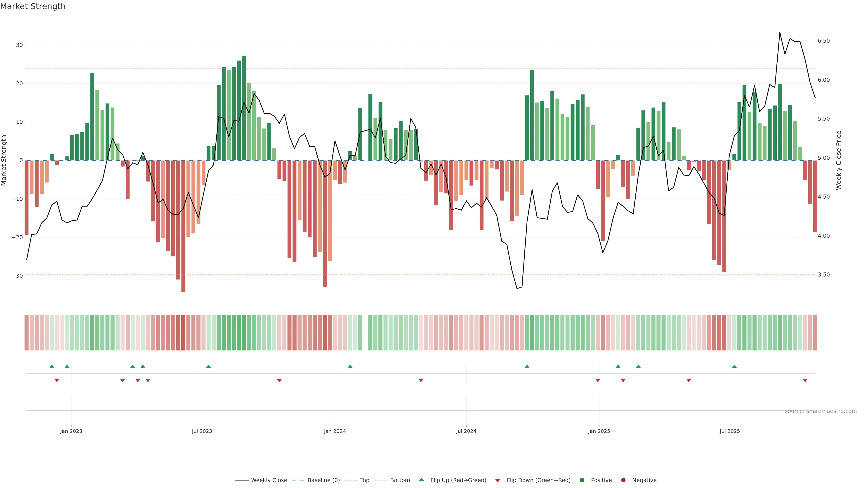Click Flip Up green triangle legend icon
Image resolution: width=868 pixels, height=488 pixels.
[x=421, y=480]
